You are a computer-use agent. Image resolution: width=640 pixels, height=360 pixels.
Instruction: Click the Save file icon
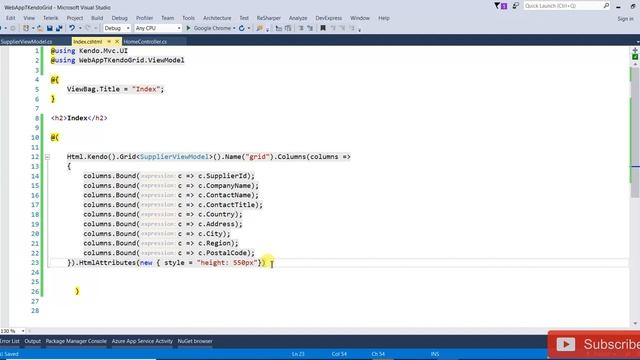(49, 28)
